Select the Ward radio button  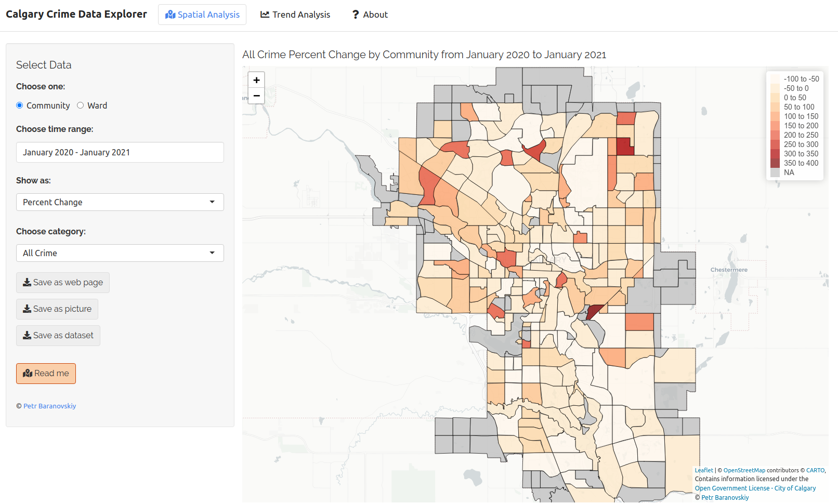pos(81,105)
